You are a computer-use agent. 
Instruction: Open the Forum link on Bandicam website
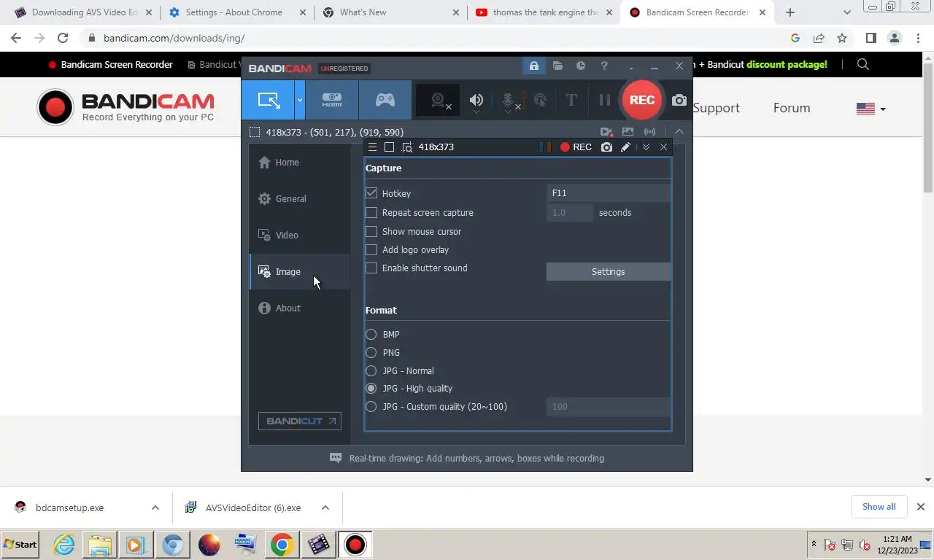point(792,108)
